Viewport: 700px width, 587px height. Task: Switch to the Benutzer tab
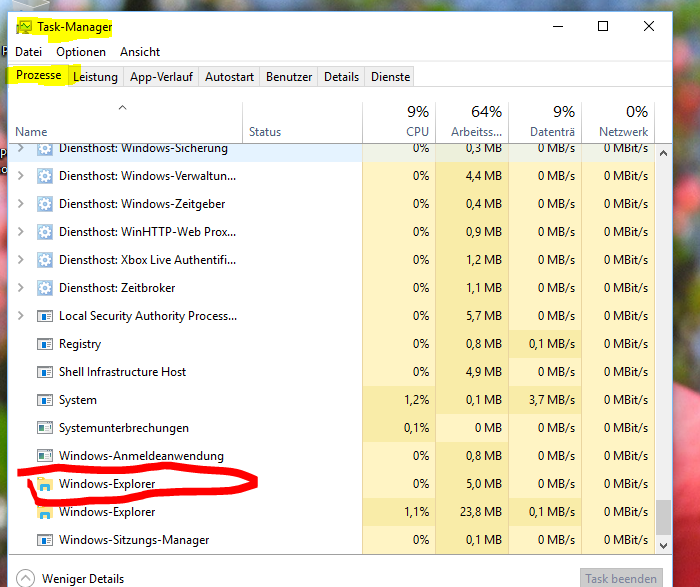click(x=289, y=77)
